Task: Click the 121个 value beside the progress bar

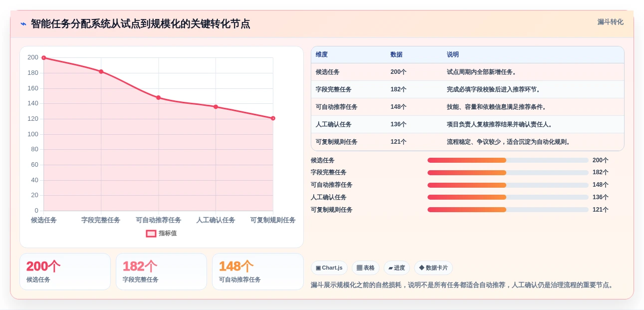Action: [x=601, y=210]
